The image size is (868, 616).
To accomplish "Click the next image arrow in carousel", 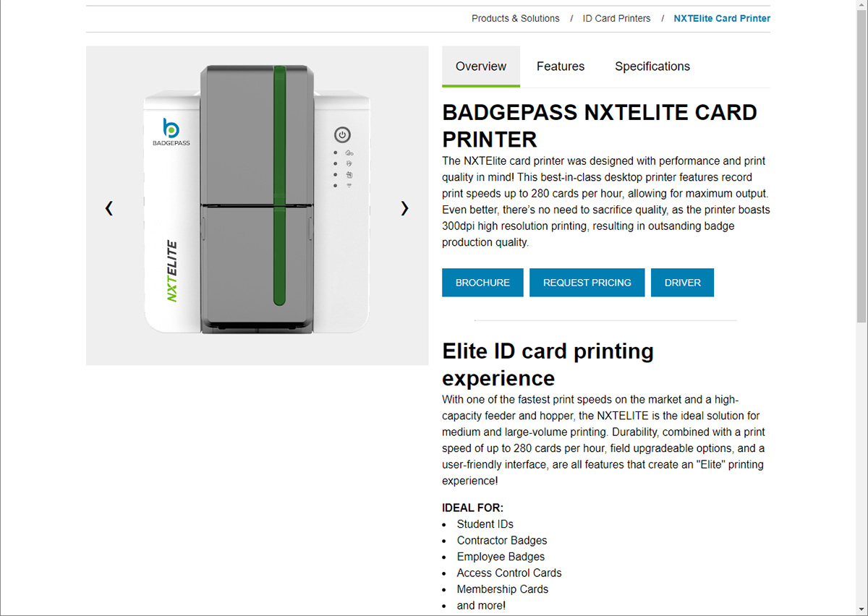I will [404, 208].
